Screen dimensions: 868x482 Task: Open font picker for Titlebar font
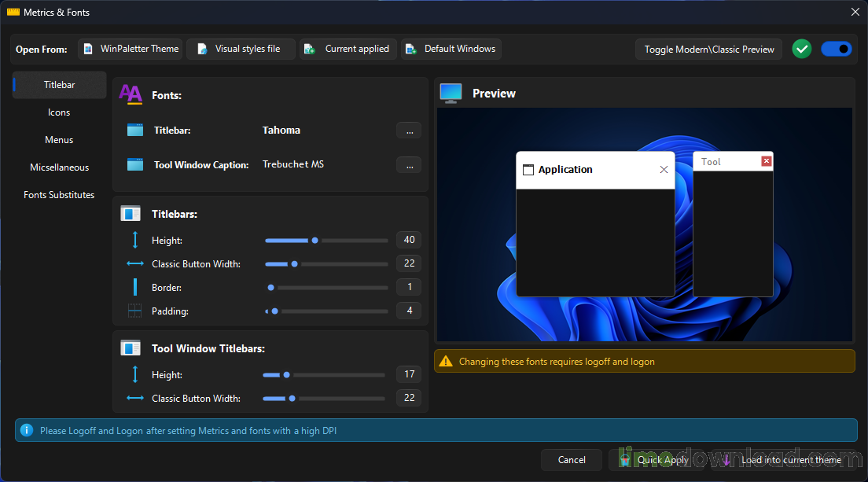coord(409,131)
